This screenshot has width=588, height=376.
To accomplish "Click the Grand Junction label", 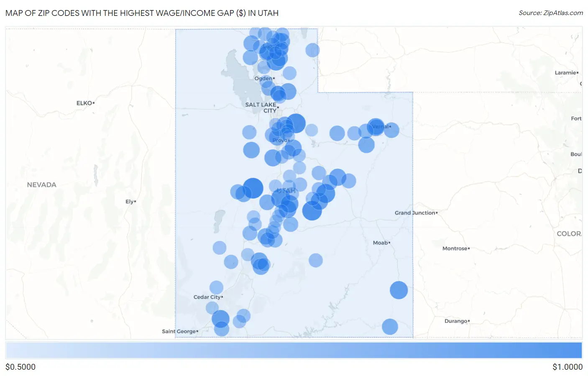I will pyautogui.click(x=416, y=213).
